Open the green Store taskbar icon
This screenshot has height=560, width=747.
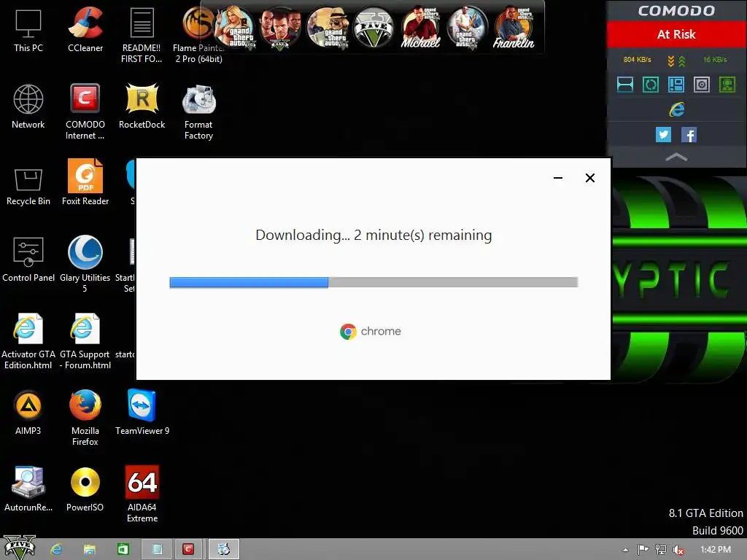point(123,550)
